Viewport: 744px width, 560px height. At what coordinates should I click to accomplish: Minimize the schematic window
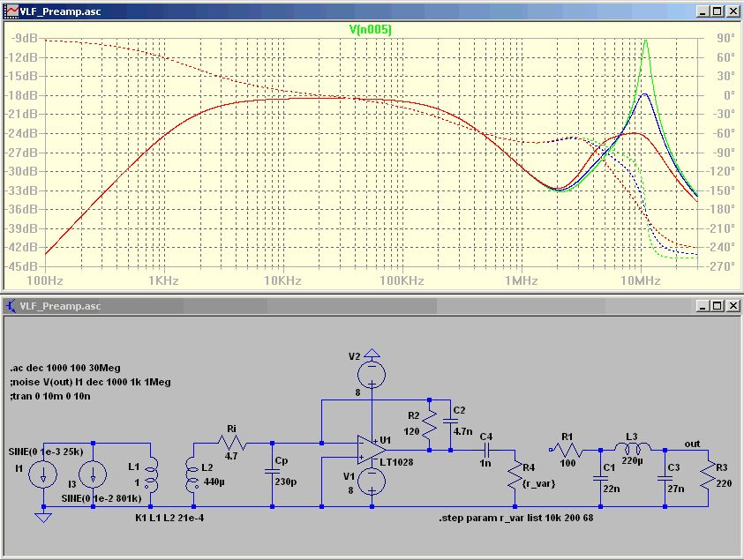click(x=703, y=306)
